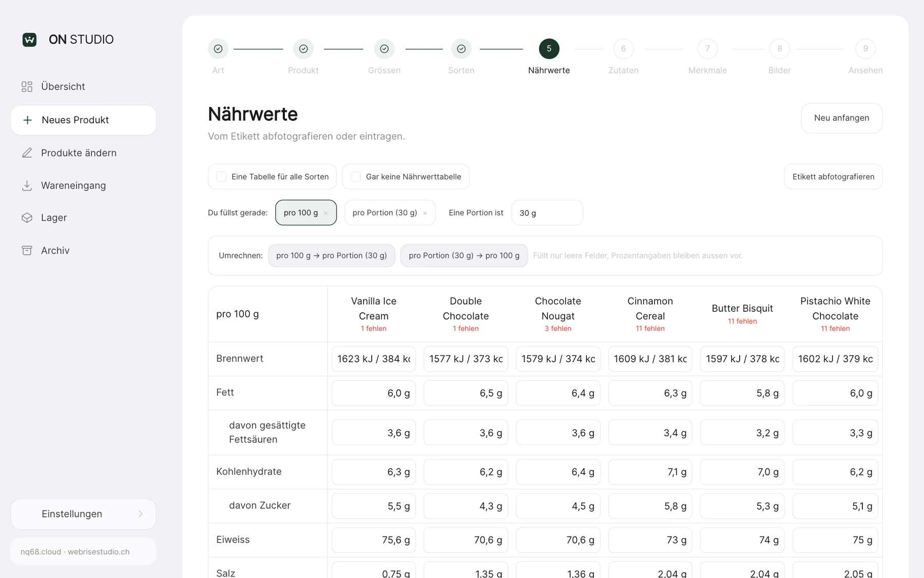Remove the 'pro 100 g' chip
Image resolution: width=924 pixels, height=578 pixels.
(325, 213)
